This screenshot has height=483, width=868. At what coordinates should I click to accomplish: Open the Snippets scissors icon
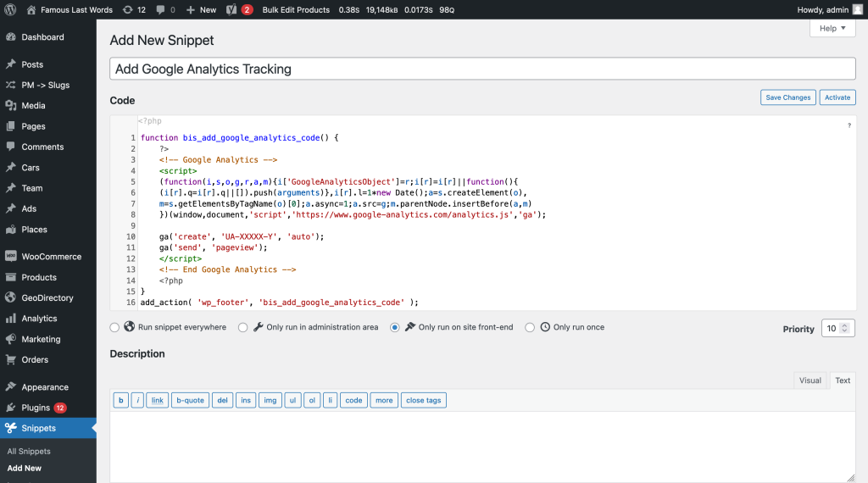(10, 428)
